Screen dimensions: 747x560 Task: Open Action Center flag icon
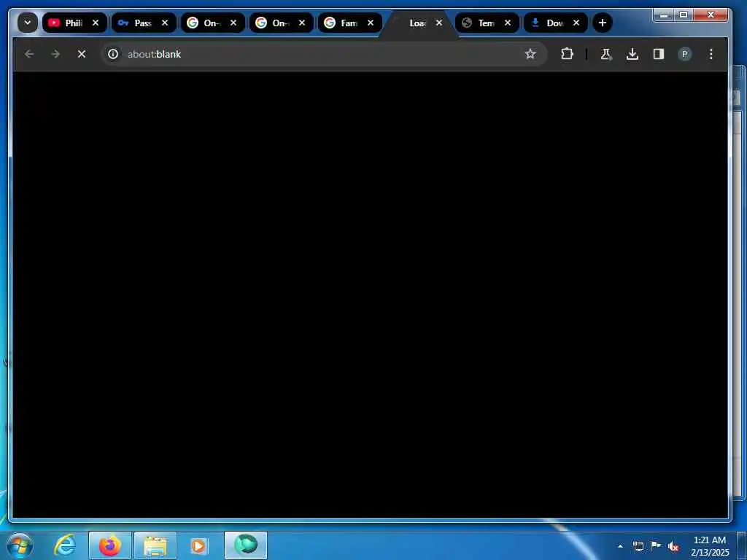click(656, 545)
